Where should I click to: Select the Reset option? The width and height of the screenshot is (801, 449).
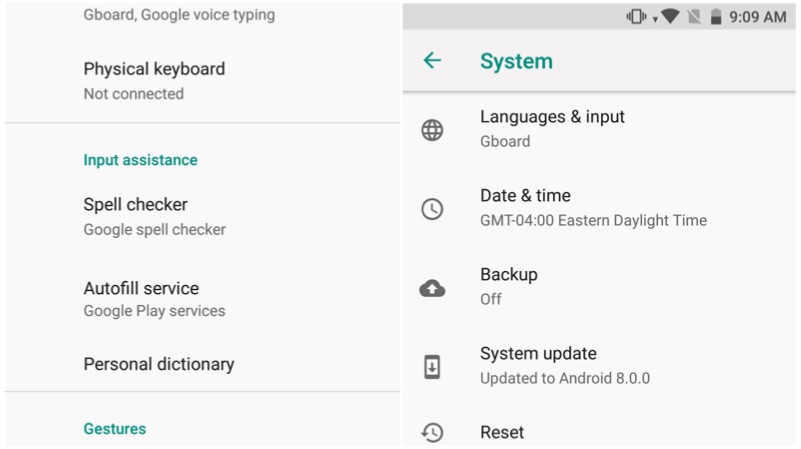[x=502, y=432]
